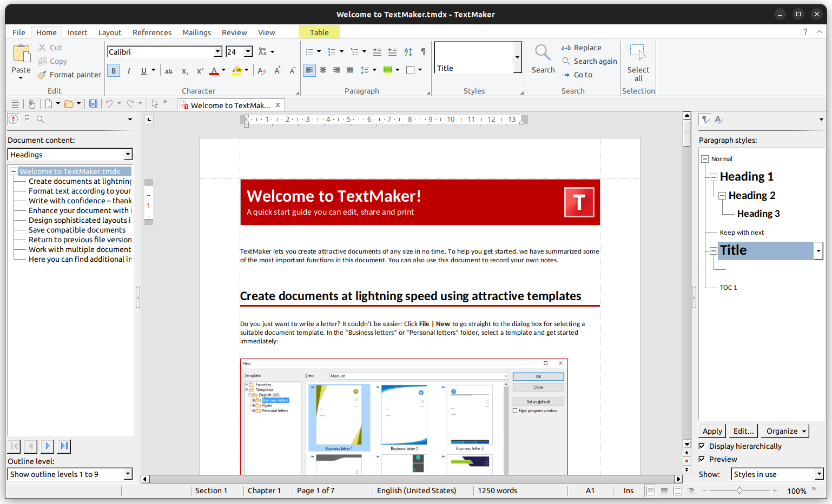The width and height of the screenshot is (832, 504).
Task: Uncheck the Preview checkbox
Action: [x=702, y=459]
